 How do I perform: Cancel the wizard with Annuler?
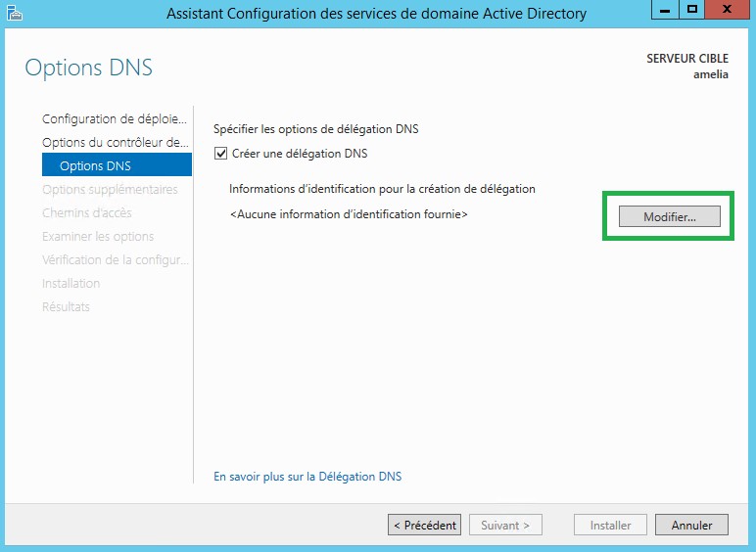point(691,526)
